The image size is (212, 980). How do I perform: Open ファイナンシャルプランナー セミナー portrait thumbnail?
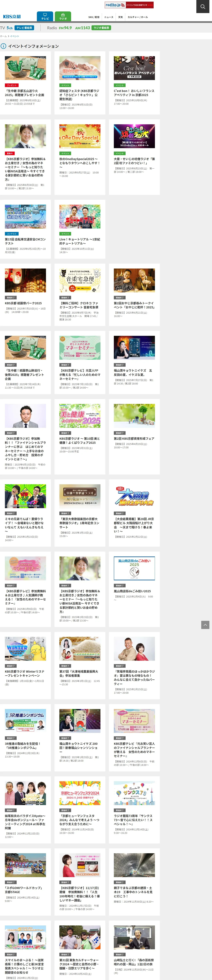(25, 416)
